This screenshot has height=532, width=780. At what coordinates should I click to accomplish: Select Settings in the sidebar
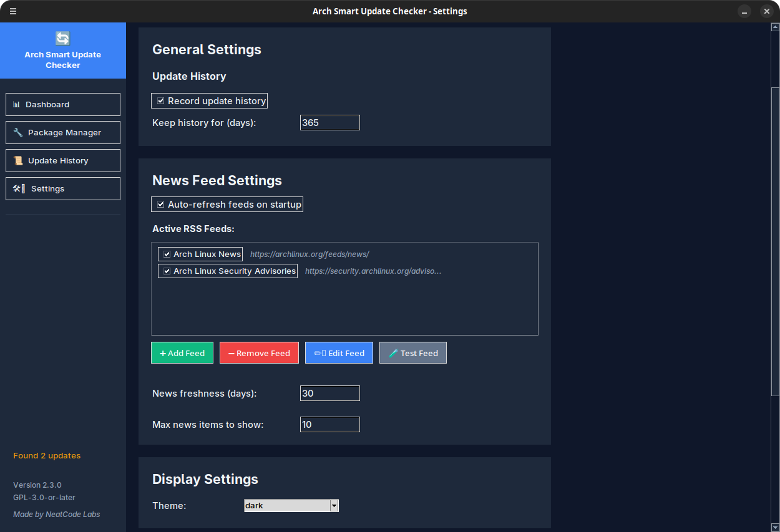click(x=63, y=188)
